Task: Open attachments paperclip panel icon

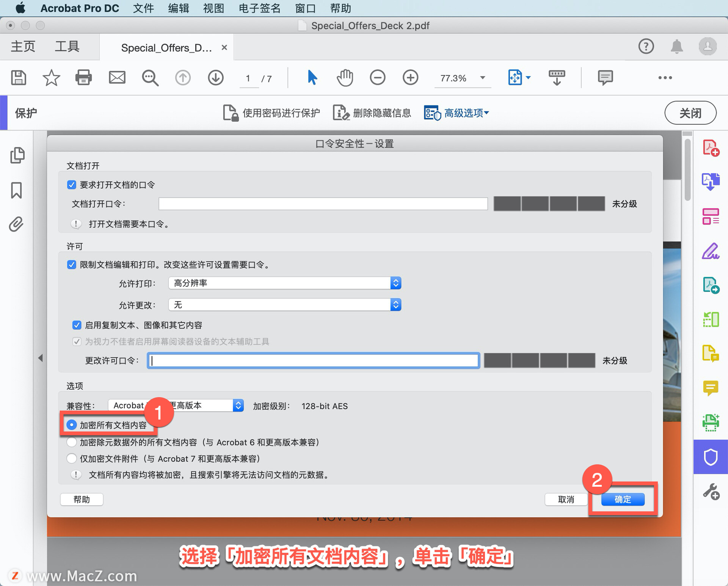Action: click(16, 224)
